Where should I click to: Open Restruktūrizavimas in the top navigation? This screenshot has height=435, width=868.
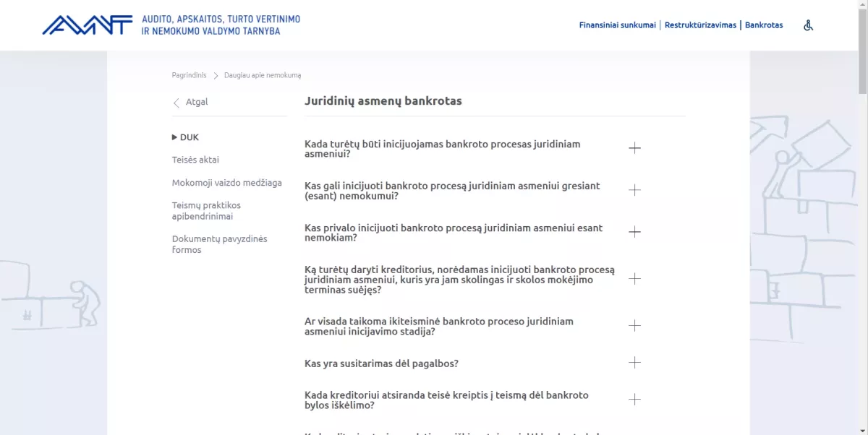coord(699,25)
